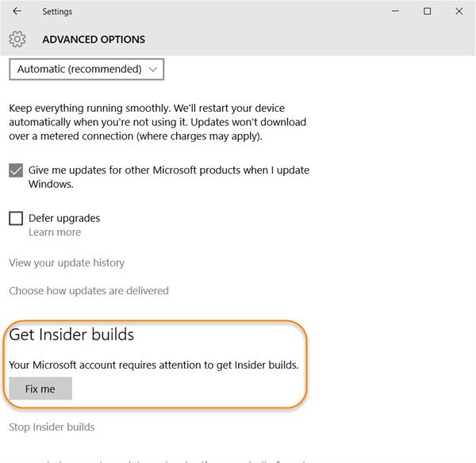The image size is (476, 463).
Task: Click the Stop Insider builds link
Action: [x=52, y=427]
